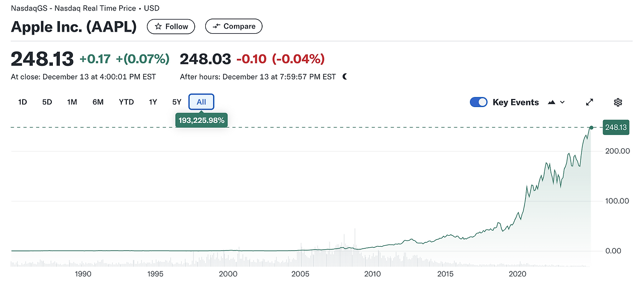Open chart type dropdown chevron
The image size is (644, 297).
562,103
